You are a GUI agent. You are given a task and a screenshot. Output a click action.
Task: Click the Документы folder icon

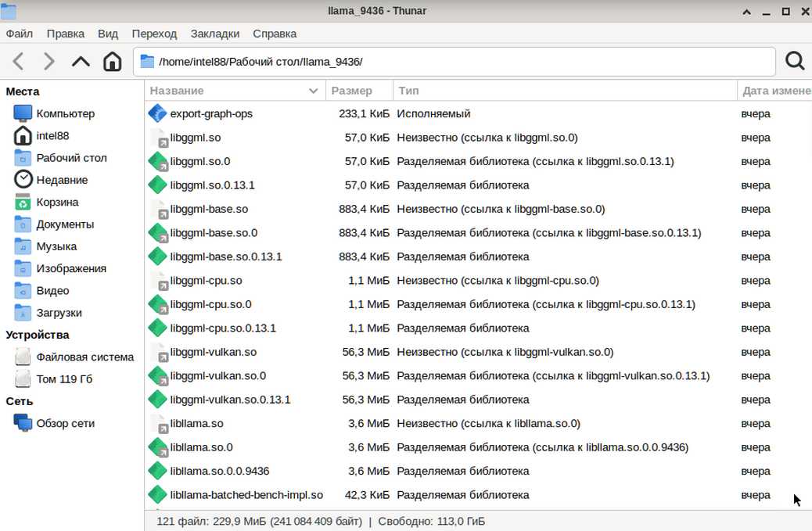click(x=23, y=224)
